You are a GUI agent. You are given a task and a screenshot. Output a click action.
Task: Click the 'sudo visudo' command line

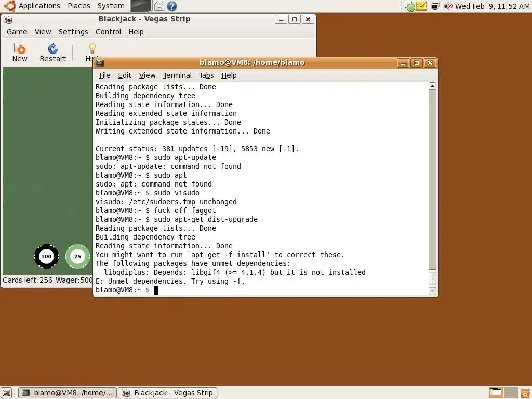pyautogui.click(x=147, y=193)
